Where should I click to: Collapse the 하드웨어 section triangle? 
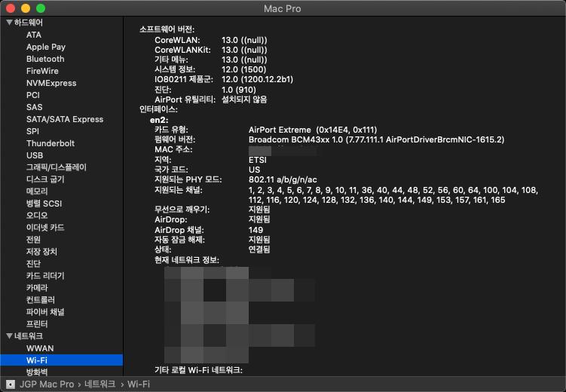9,23
